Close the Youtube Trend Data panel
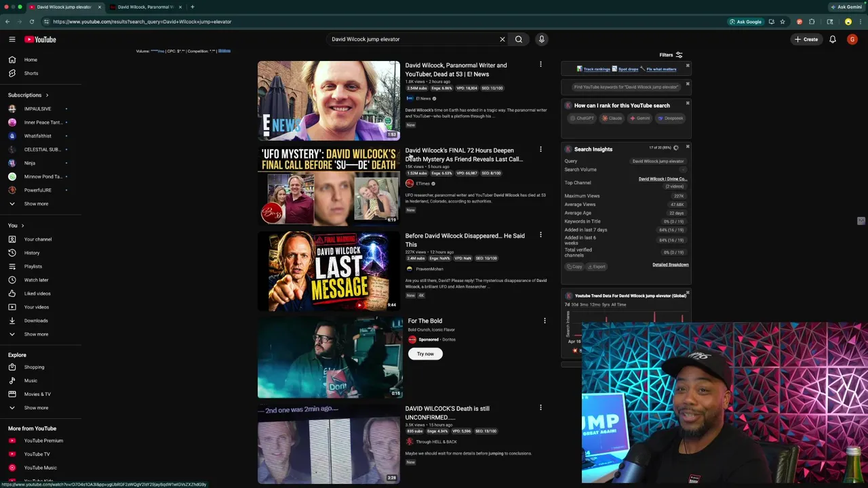 point(688,293)
